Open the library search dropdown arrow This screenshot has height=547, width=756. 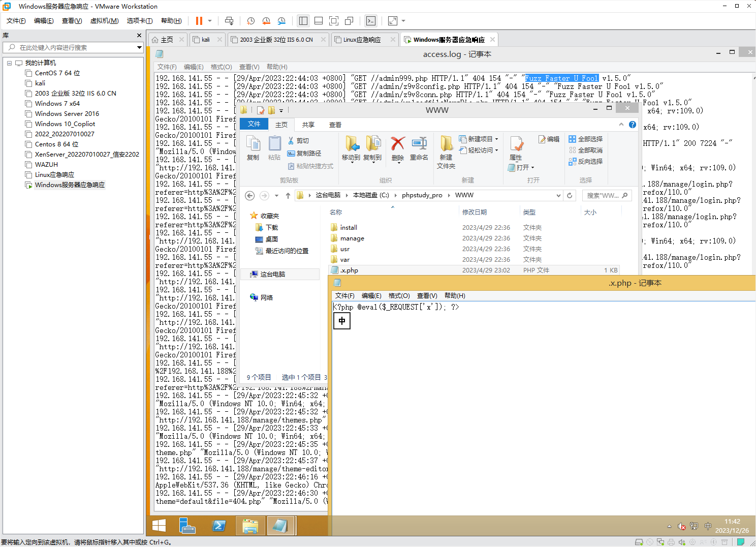pyautogui.click(x=139, y=47)
